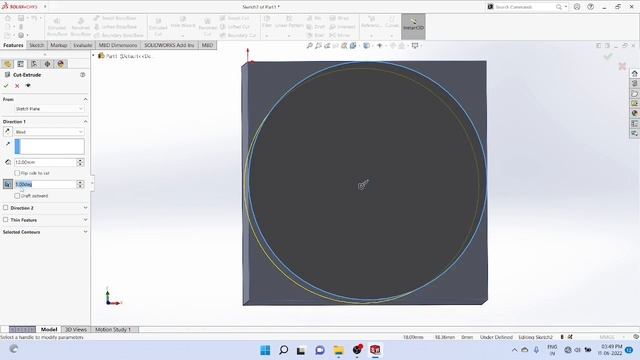640x360 pixels.
Task: Click SOLIDWORKS app icon on the taskbar
Action: click(x=375, y=350)
